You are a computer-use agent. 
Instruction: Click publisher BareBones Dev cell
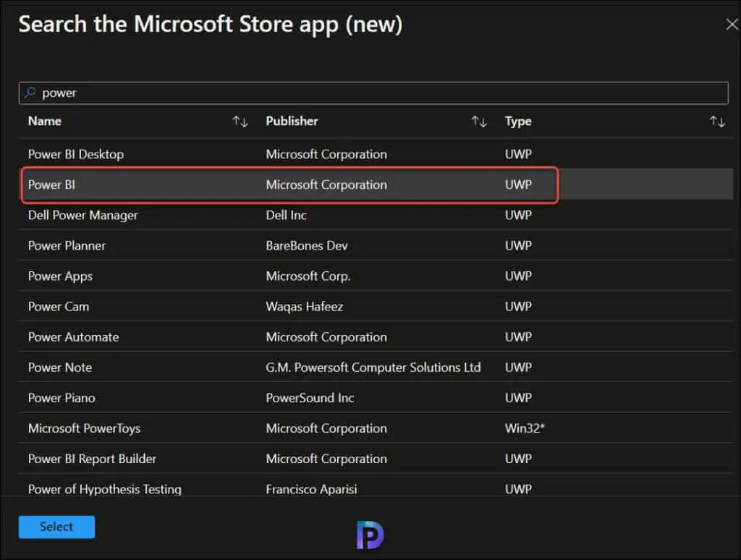307,245
